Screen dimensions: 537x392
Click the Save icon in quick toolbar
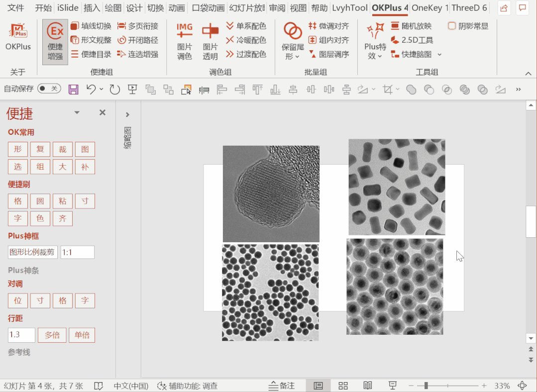coord(73,90)
